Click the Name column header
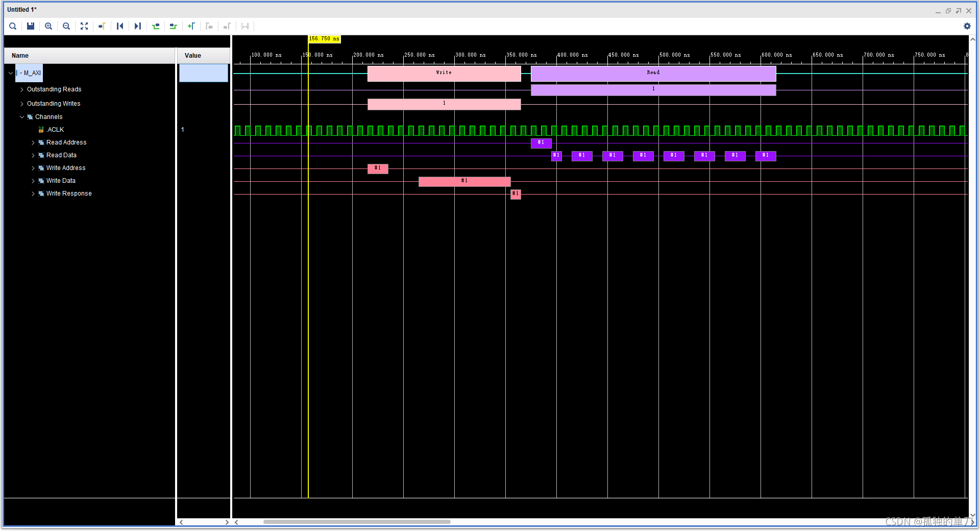The height and width of the screenshot is (531, 980). pyautogui.click(x=19, y=55)
